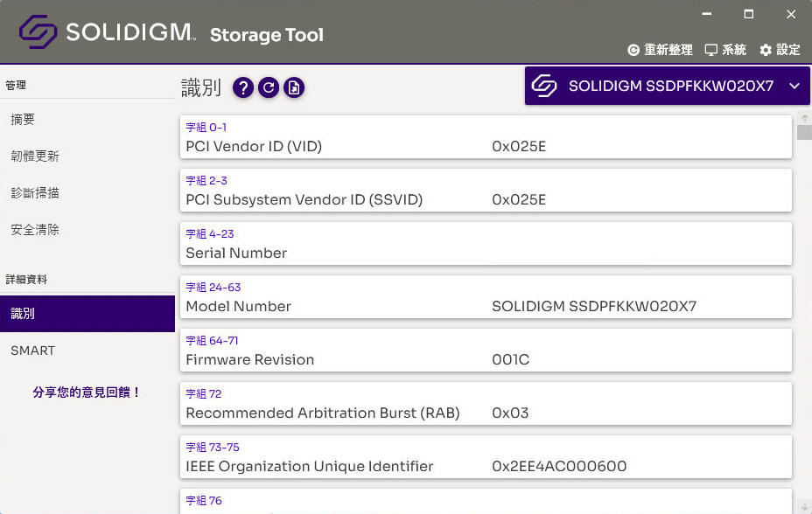Open the 設定 gear icon

pos(766,50)
